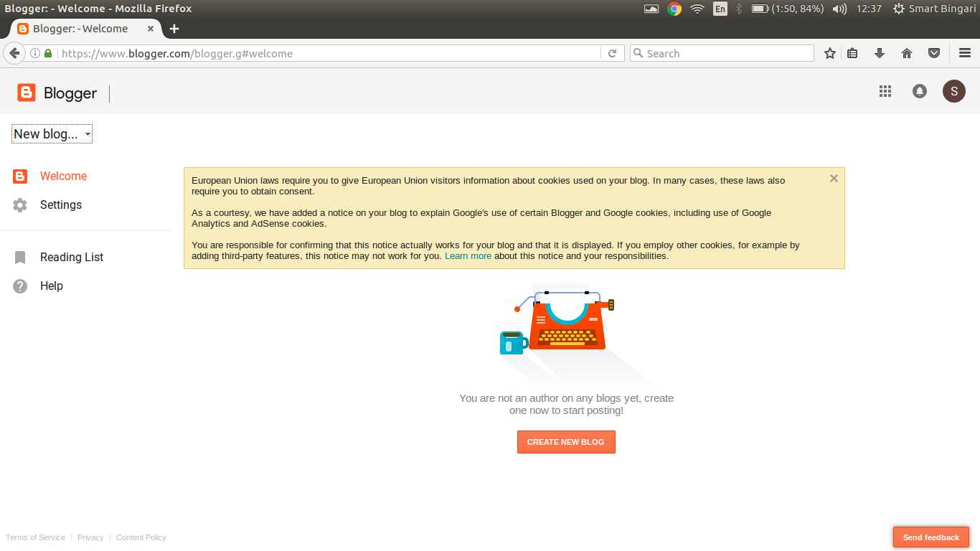Open the Content Policy footer link
Image resolution: width=980 pixels, height=551 pixels.
pyautogui.click(x=141, y=537)
